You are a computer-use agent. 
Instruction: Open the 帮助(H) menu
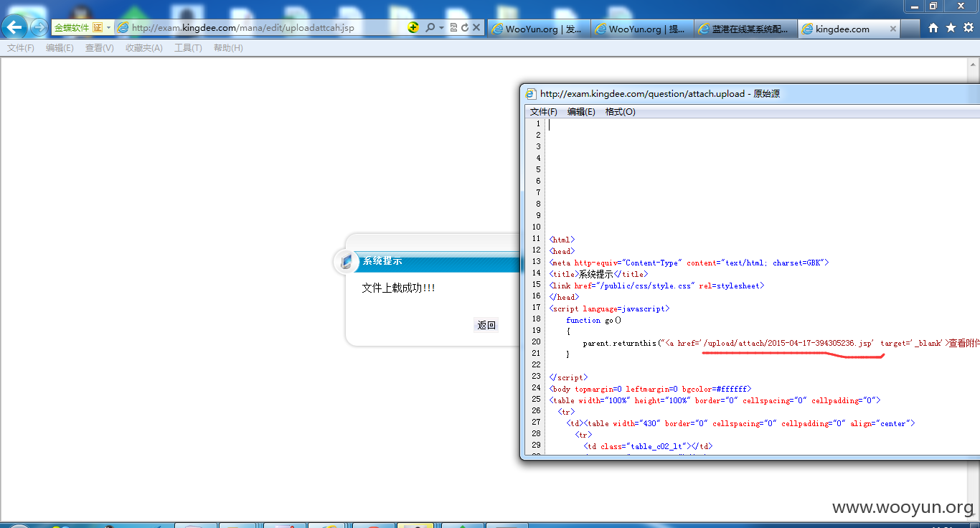(228, 48)
